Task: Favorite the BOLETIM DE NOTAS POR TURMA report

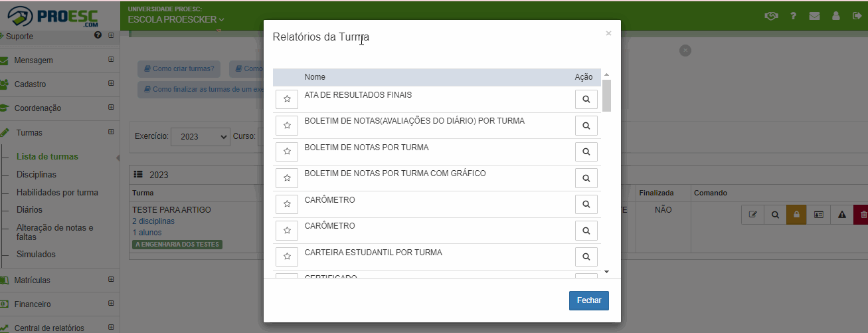Action: coord(287,152)
